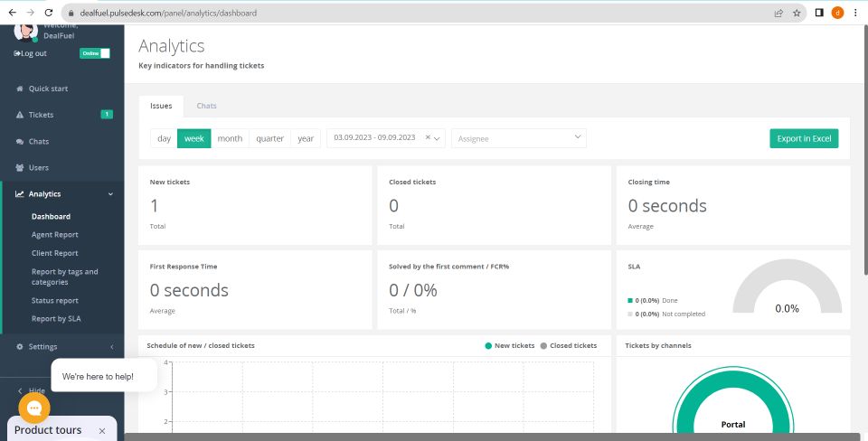Click the Settings gear icon

[20, 346]
